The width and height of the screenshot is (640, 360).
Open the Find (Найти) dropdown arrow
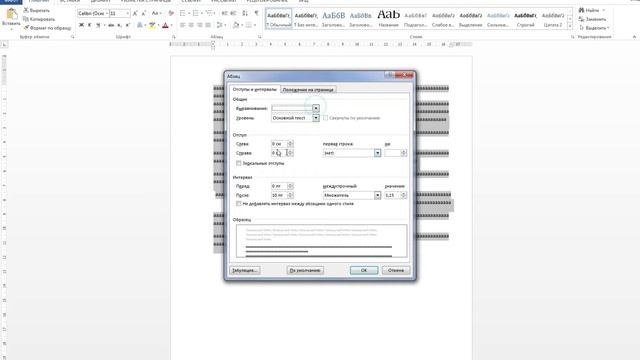coord(604,10)
